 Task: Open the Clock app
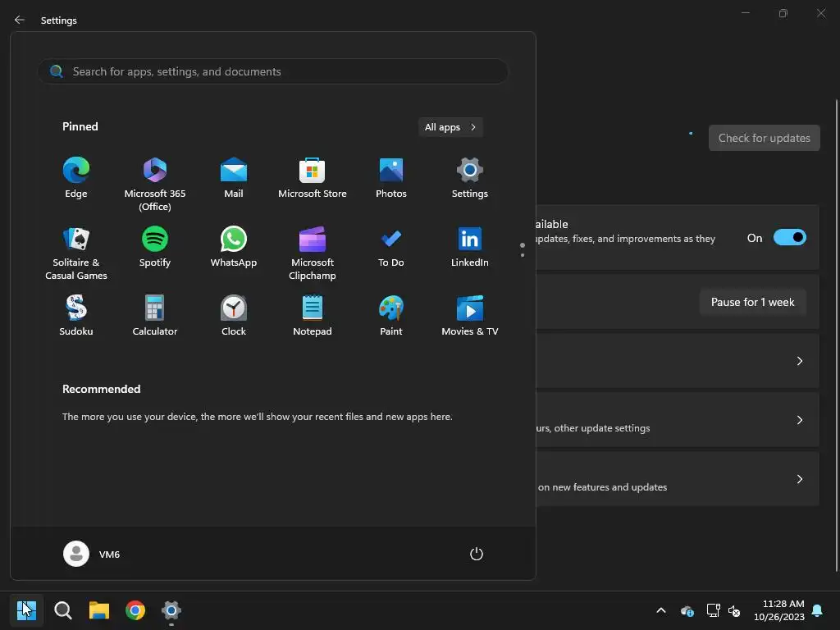234,316
